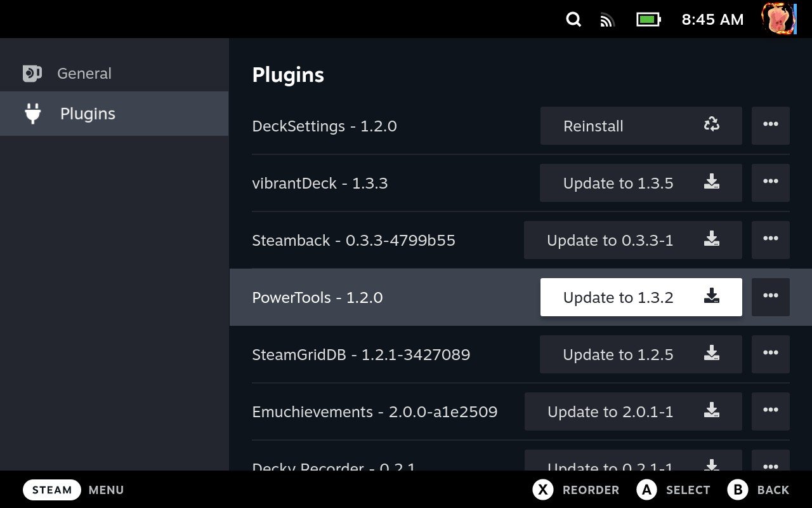Show more options for SteamGridDB
812x508 pixels.
pyautogui.click(x=771, y=354)
